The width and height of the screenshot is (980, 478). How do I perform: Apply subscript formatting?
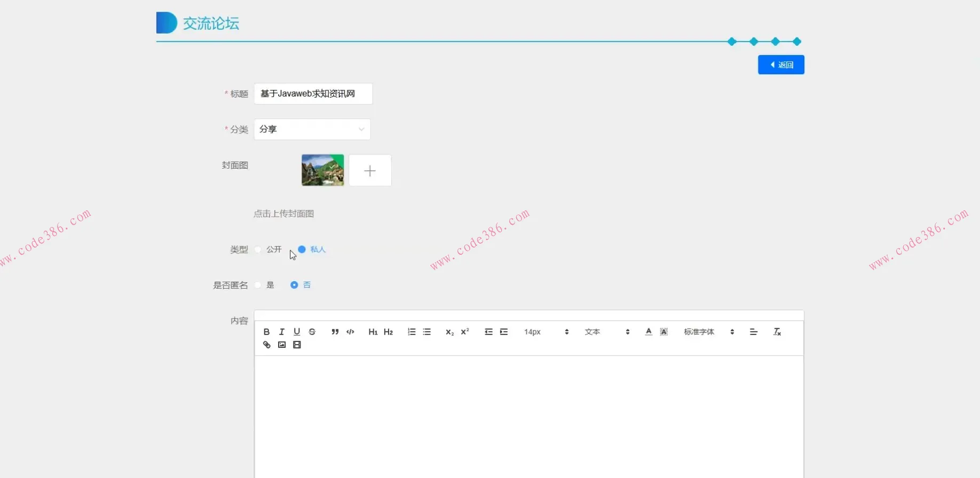point(449,332)
